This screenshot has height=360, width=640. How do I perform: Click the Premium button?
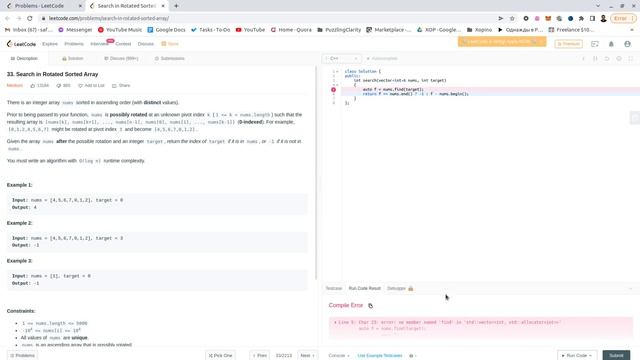pyautogui.click(x=568, y=44)
